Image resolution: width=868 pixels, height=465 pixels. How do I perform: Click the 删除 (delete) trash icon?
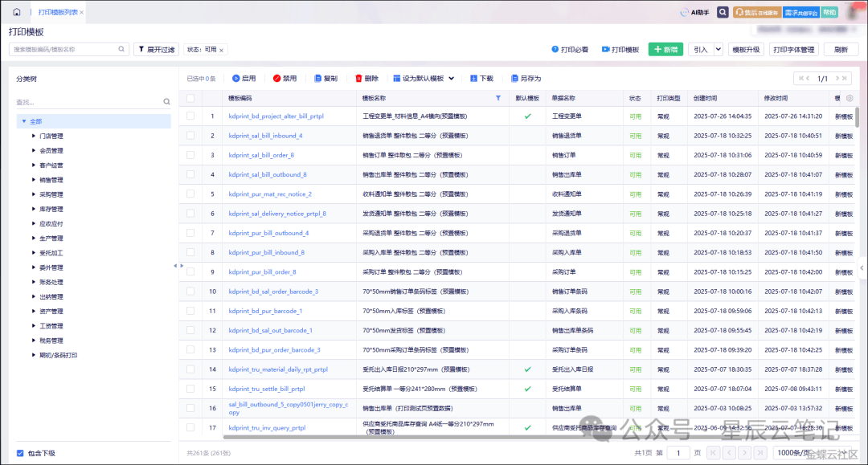[x=358, y=79]
